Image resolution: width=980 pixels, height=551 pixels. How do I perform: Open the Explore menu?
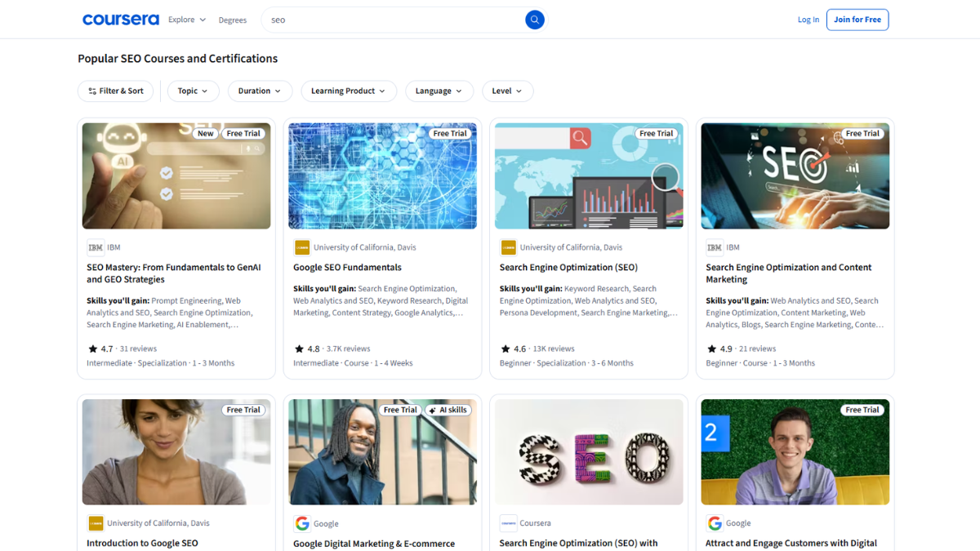(x=186, y=19)
